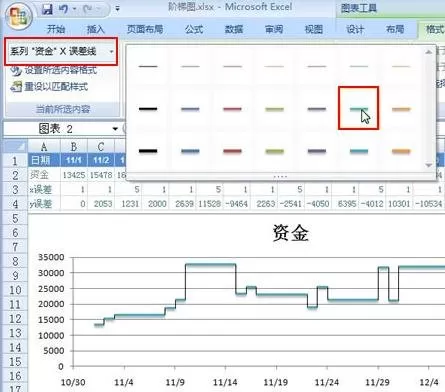The width and height of the screenshot is (445, 392).
Task: Click style gallery scroll up arrow
Action: coord(429,52)
